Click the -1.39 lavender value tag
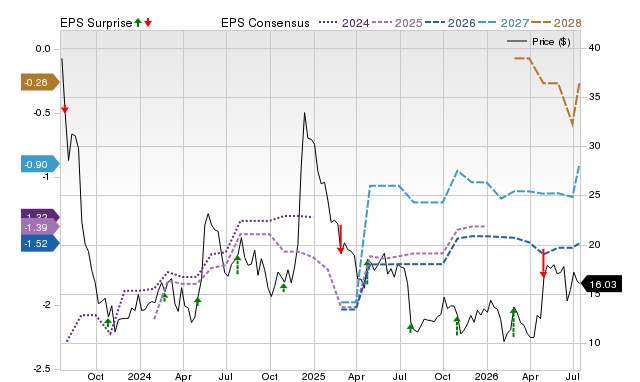This screenshot has height=382, width=640. 40,227
